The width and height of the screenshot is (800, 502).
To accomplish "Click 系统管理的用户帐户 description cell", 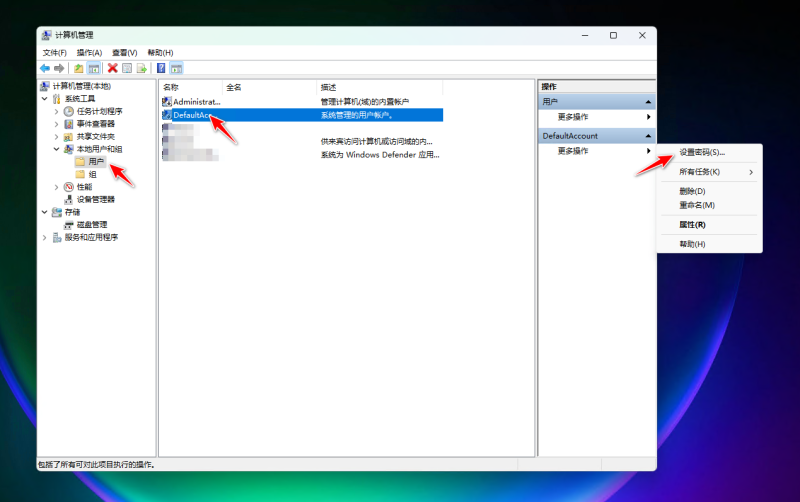I will (356, 115).
